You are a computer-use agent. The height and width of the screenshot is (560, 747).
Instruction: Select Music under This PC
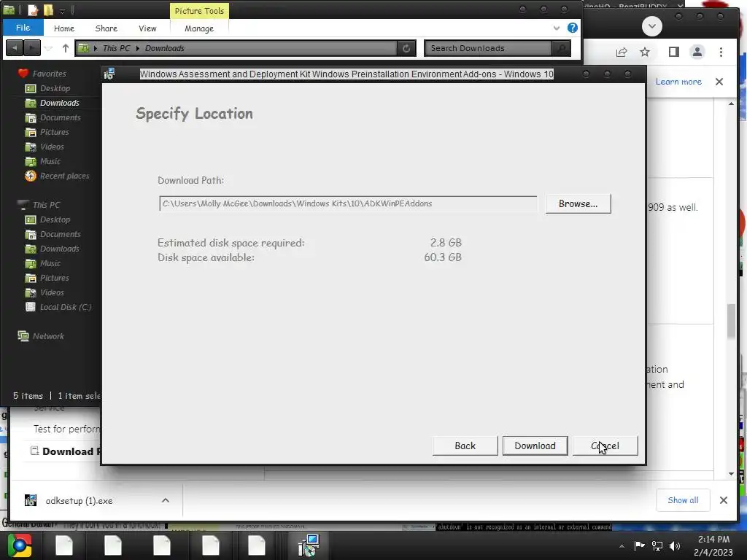(x=50, y=263)
